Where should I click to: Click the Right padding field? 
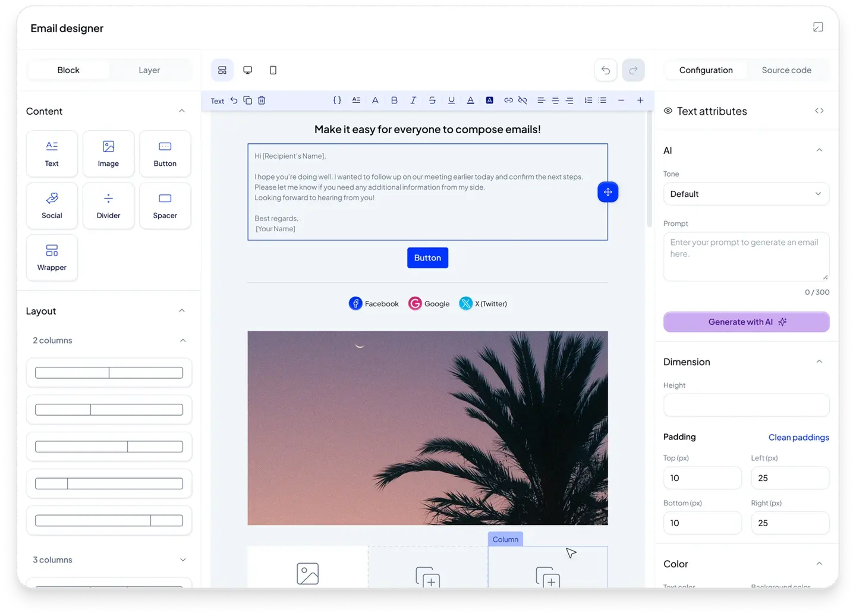(790, 523)
